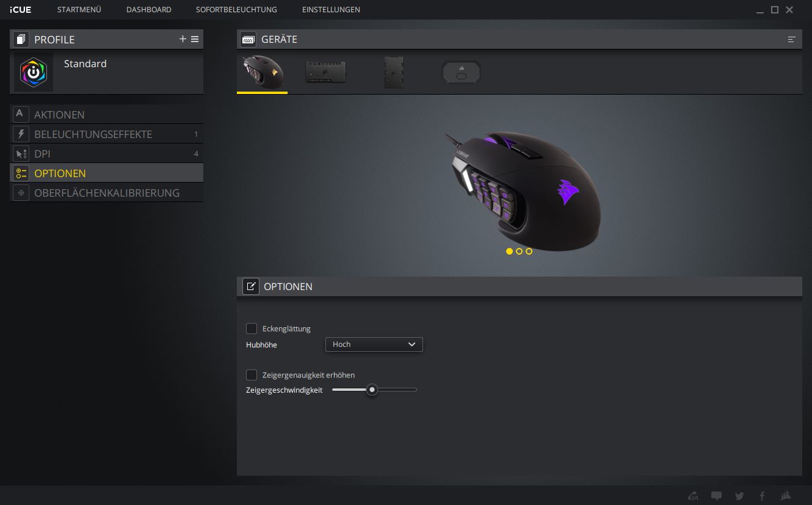Enable Zeigergenauigkeit erhöhen checkbox

coord(252,375)
